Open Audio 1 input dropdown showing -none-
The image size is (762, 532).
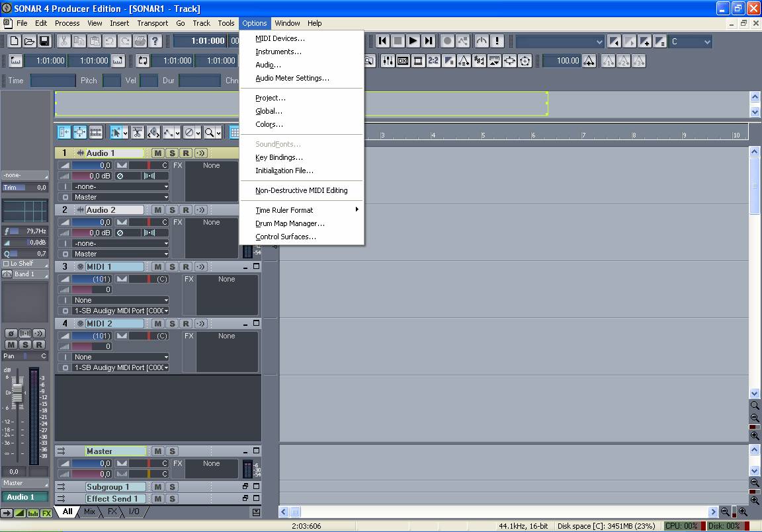coord(120,187)
